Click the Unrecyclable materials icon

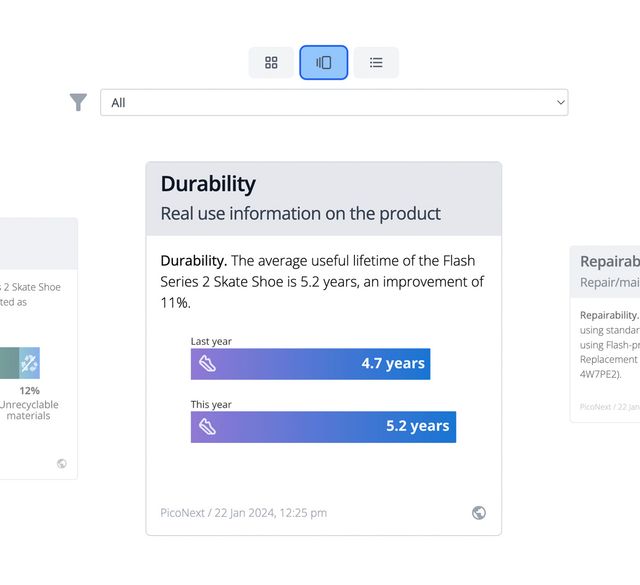pos(30,363)
